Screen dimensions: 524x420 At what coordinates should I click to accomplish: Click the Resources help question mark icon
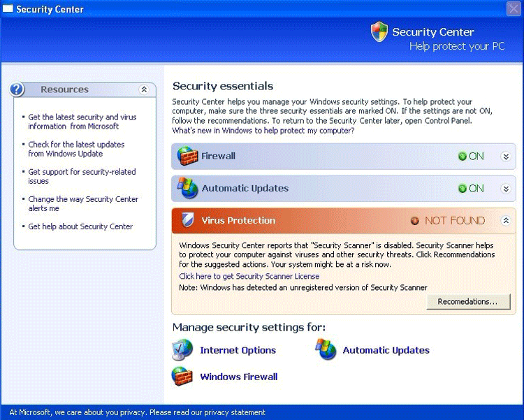tap(17, 89)
